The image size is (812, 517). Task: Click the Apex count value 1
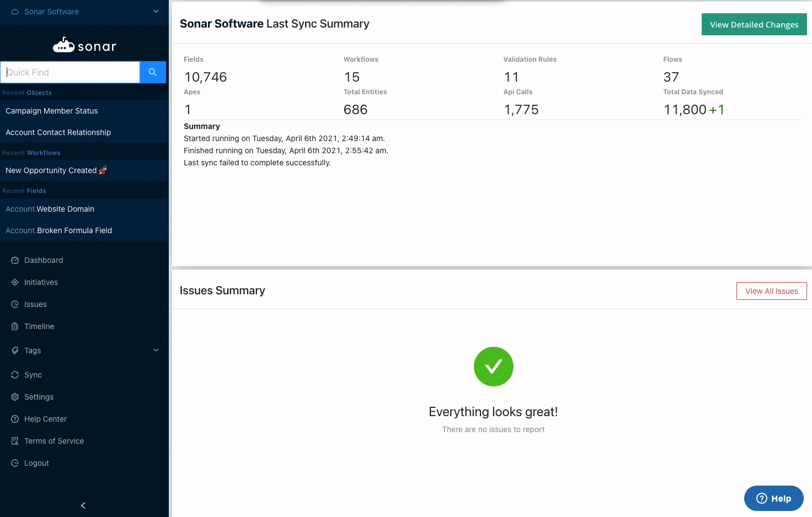188,110
